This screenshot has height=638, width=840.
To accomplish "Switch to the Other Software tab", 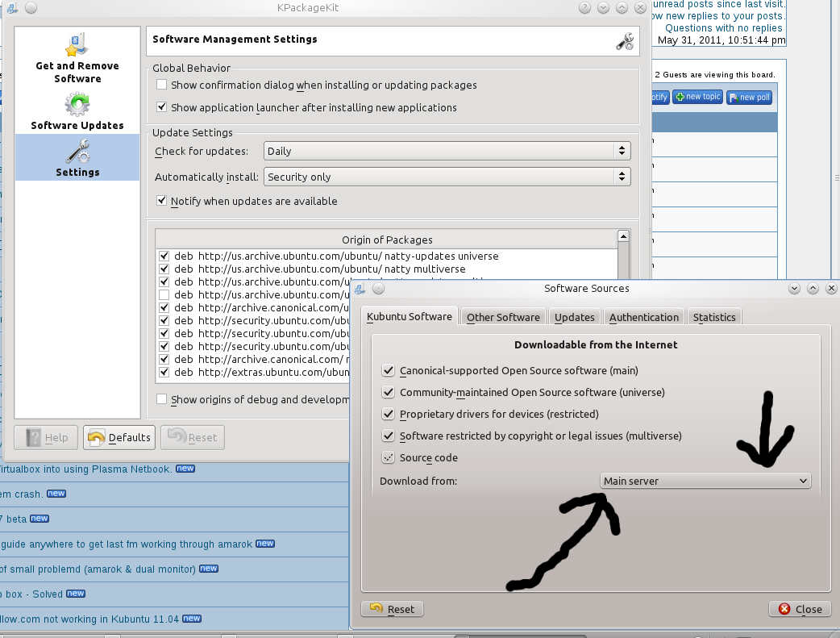I will coord(503,317).
